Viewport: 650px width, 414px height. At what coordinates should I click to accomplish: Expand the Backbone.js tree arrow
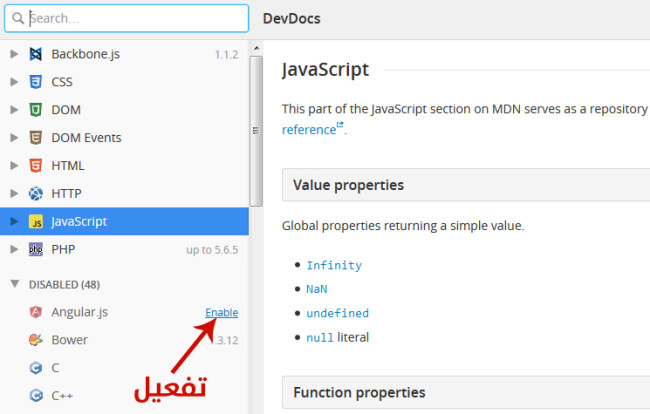click(14, 54)
